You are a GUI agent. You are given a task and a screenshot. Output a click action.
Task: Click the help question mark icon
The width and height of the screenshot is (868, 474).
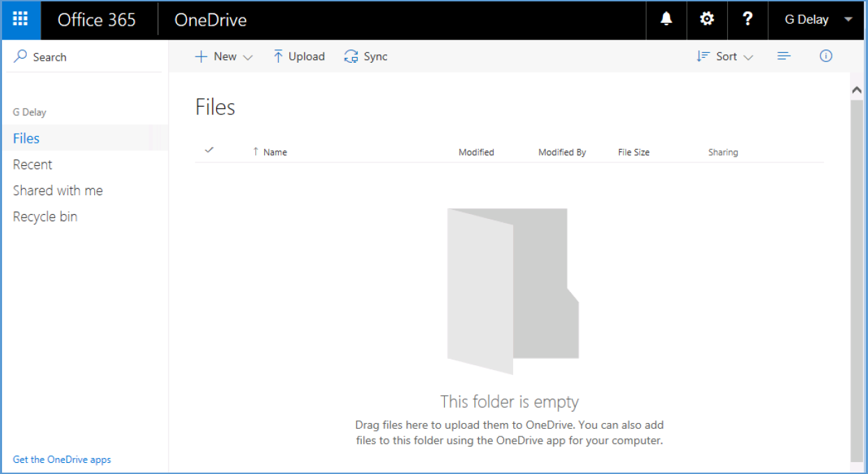point(747,20)
